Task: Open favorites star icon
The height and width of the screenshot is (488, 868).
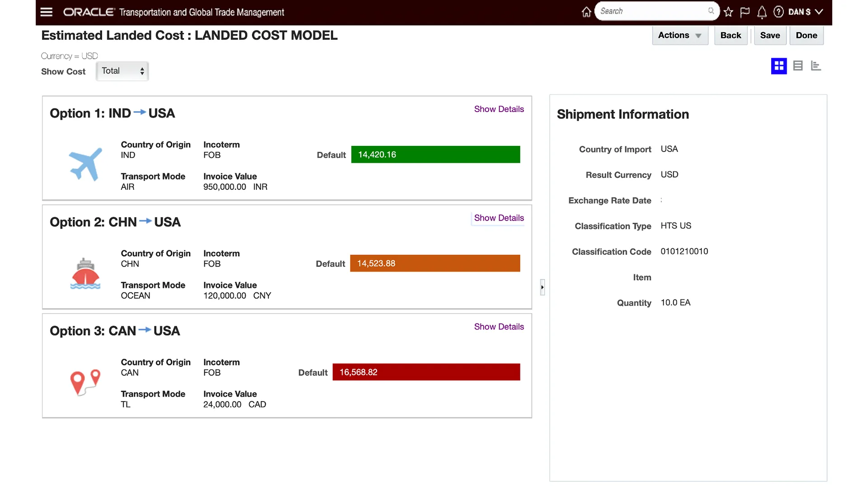Action: 728,12
